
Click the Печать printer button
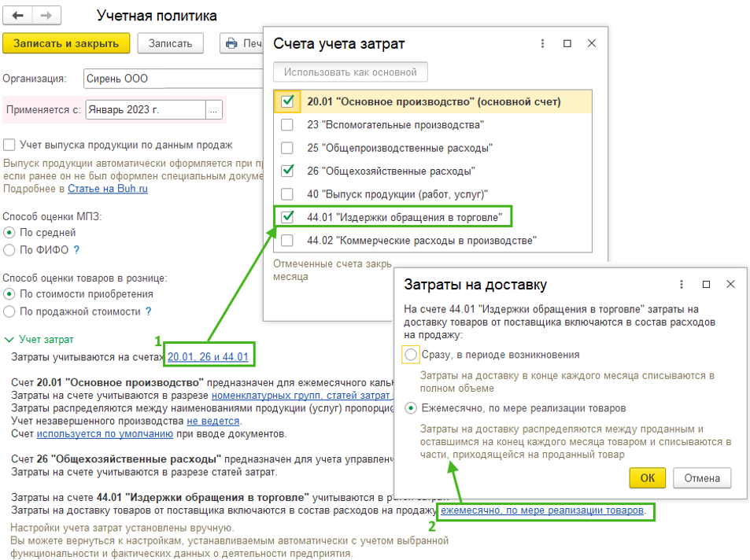242,43
